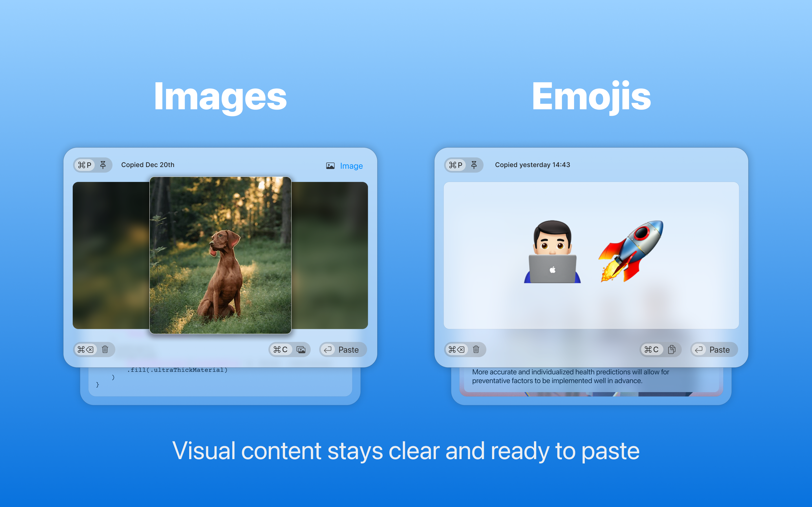Image resolution: width=812 pixels, height=507 pixels.
Task: Click the ⌘P shortcut on emoji card
Action: (456, 165)
